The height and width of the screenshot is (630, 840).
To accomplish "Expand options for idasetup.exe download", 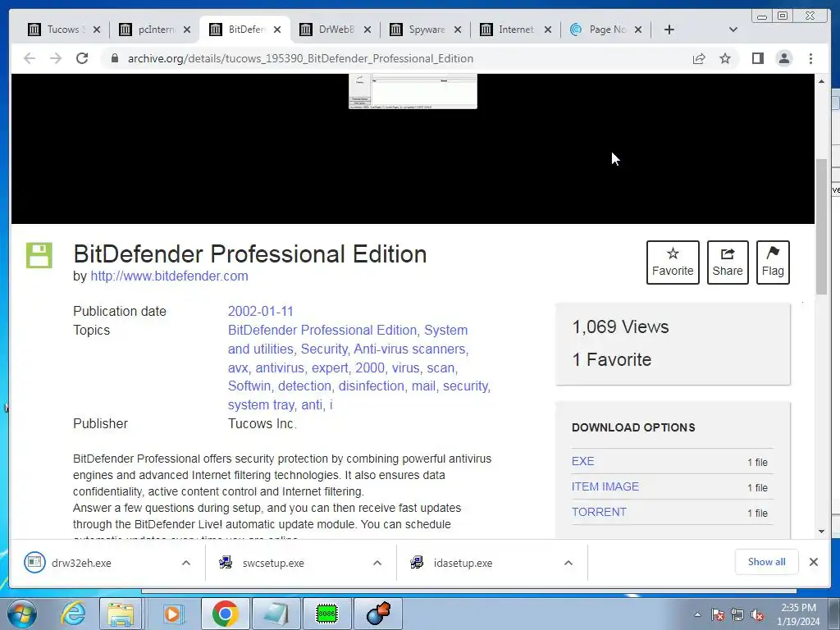I will [x=568, y=563].
